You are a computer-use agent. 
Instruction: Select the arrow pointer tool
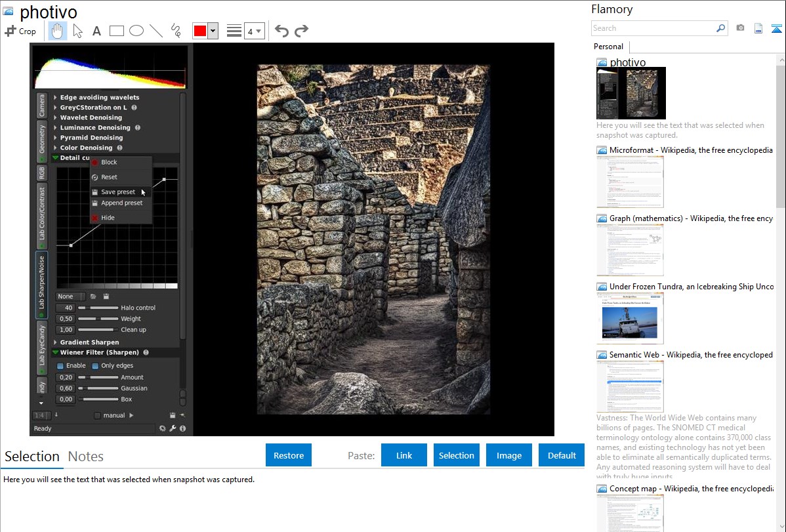[x=77, y=31]
